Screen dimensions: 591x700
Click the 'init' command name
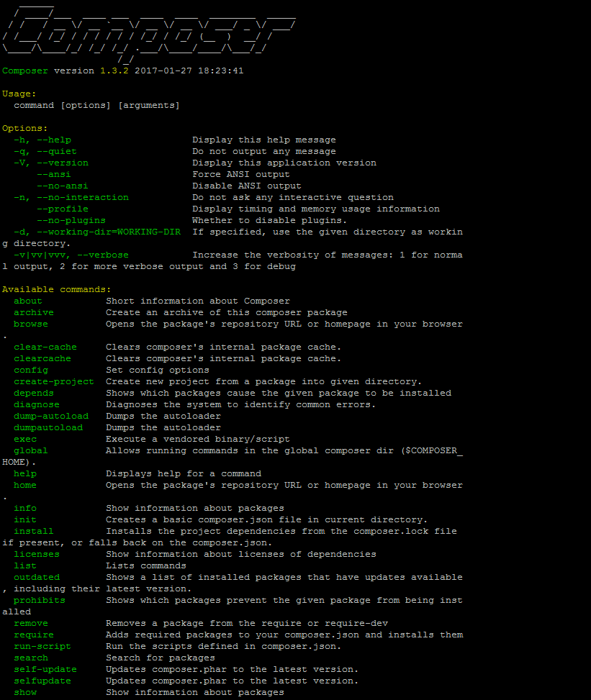[25, 519]
